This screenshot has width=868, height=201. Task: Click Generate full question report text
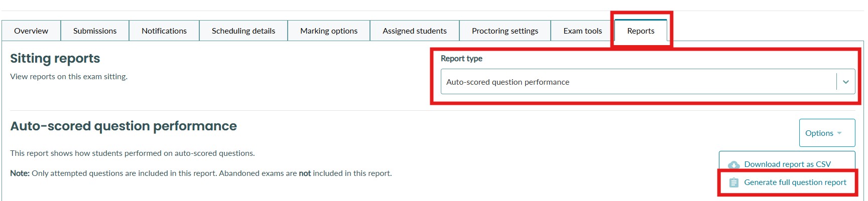pos(795,182)
